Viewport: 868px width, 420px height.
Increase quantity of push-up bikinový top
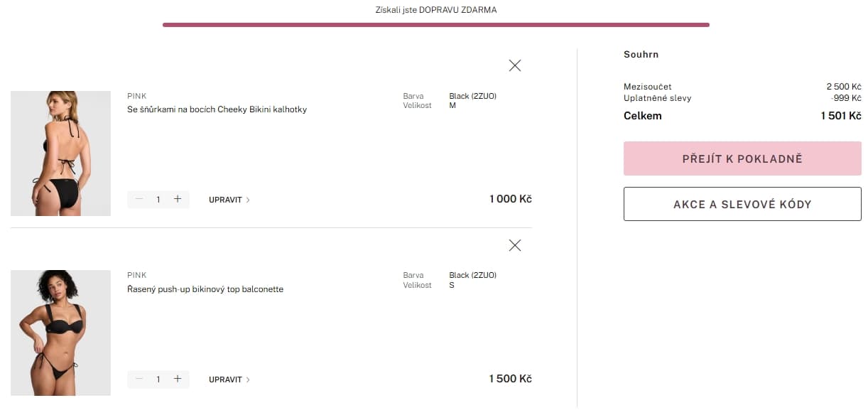178,379
